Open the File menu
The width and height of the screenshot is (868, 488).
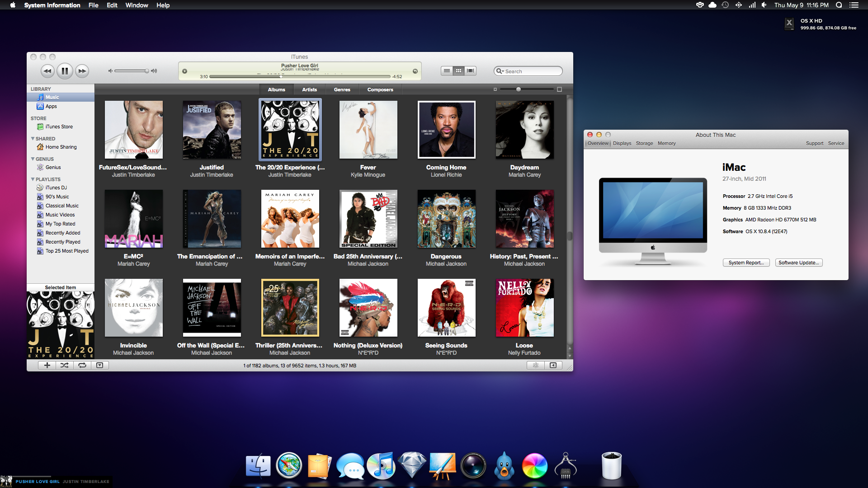click(93, 5)
